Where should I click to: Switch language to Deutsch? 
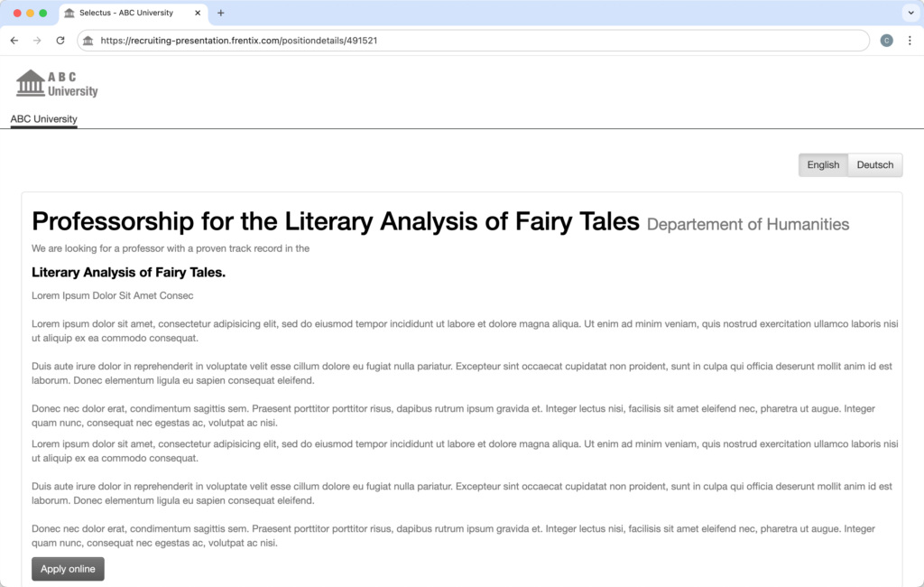click(874, 165)
